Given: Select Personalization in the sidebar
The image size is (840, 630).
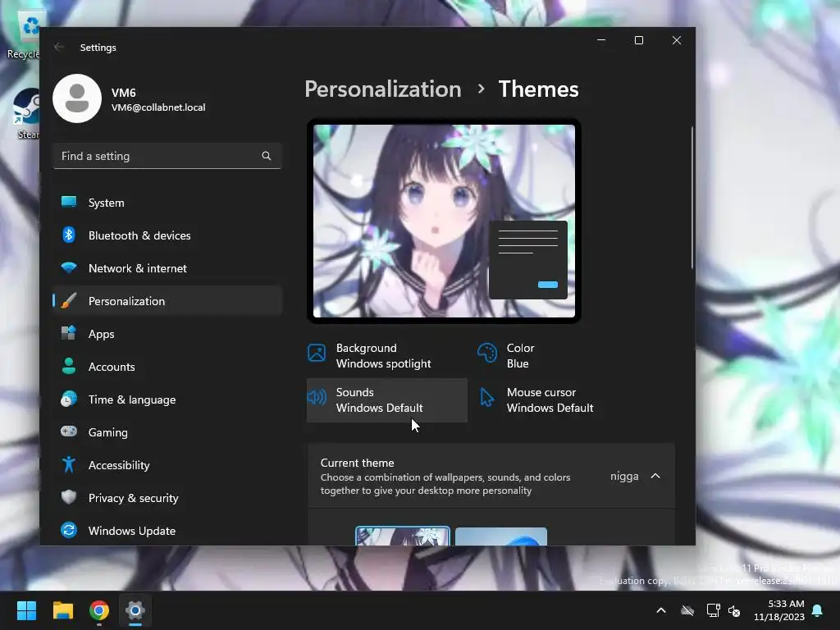Looking at the screenshot, I should pos(167,300).
